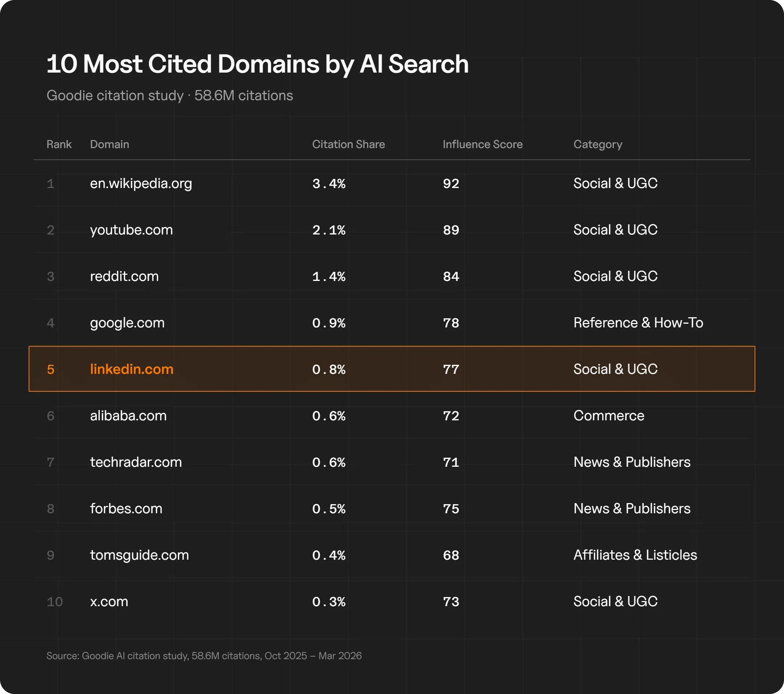Click rank number 1 beside en.wikipedia.org
The width and height of the screenshot is (784, 694).
pos(50,184)
